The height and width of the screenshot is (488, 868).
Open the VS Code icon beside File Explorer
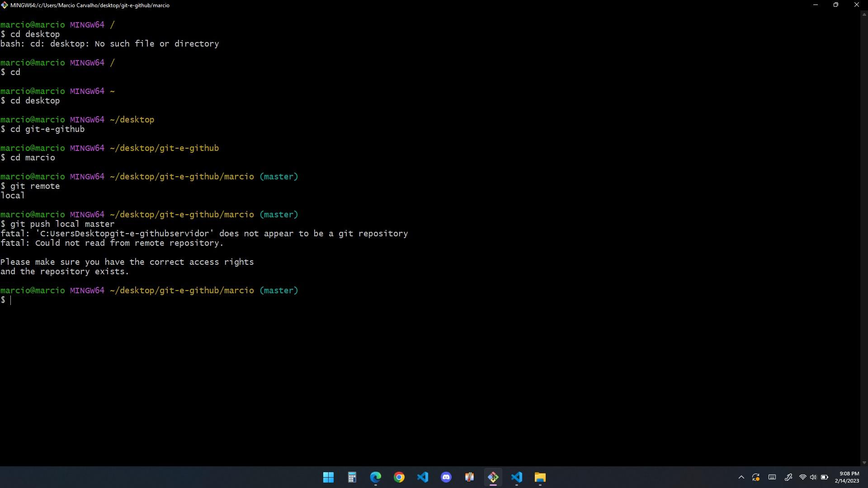(x=517, y=477)
